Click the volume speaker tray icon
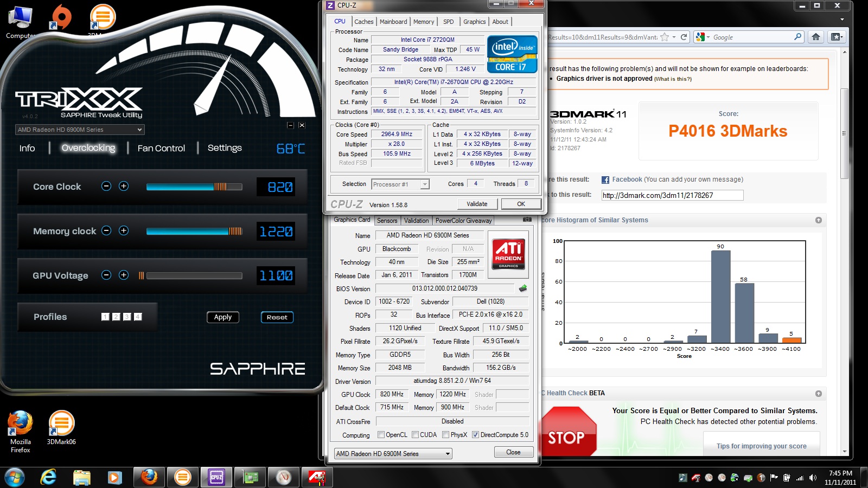The image size is (868, 488). [x=813, y=478]
